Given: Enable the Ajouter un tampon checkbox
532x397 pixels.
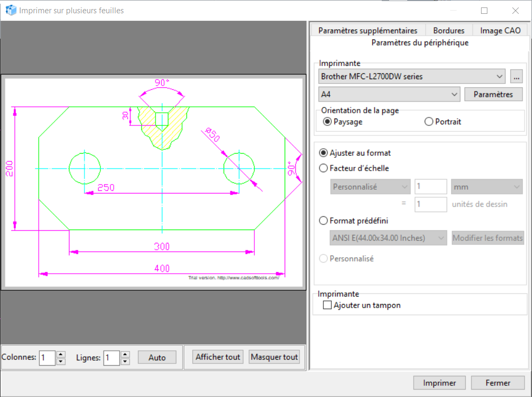Looking at the screenshot, I should click(327, 305).
